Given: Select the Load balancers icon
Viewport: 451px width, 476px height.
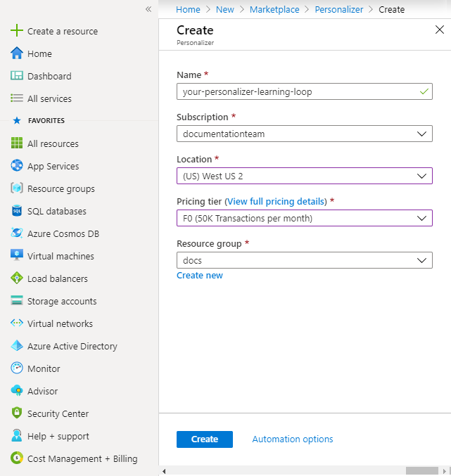Looking at the screenshot, I should tap(17, 278).
